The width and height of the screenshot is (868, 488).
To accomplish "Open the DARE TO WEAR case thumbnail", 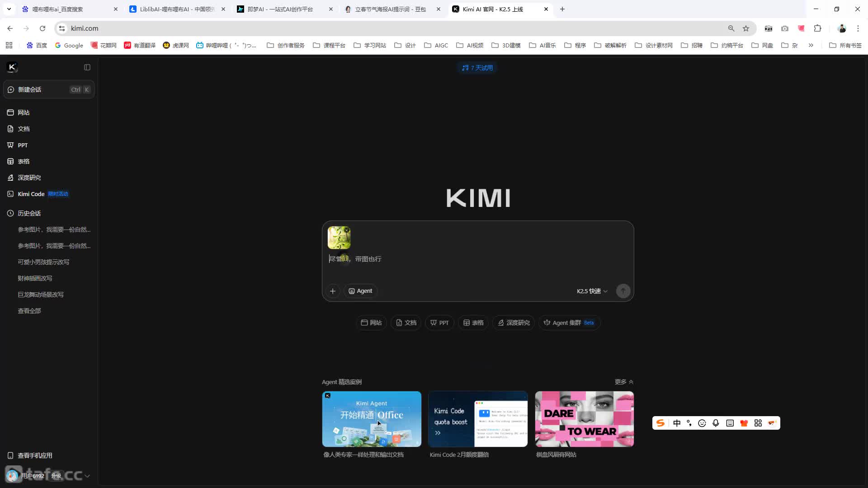I will [584, 419].
